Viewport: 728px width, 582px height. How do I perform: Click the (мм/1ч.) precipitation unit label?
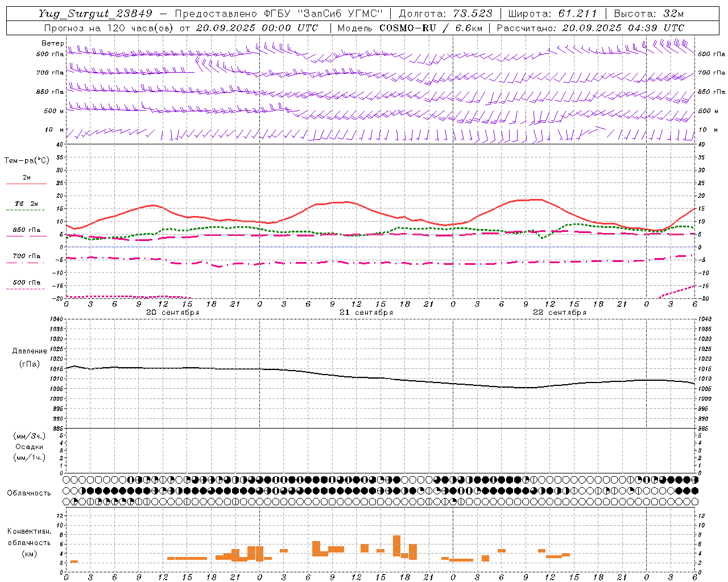click(30, 458)
